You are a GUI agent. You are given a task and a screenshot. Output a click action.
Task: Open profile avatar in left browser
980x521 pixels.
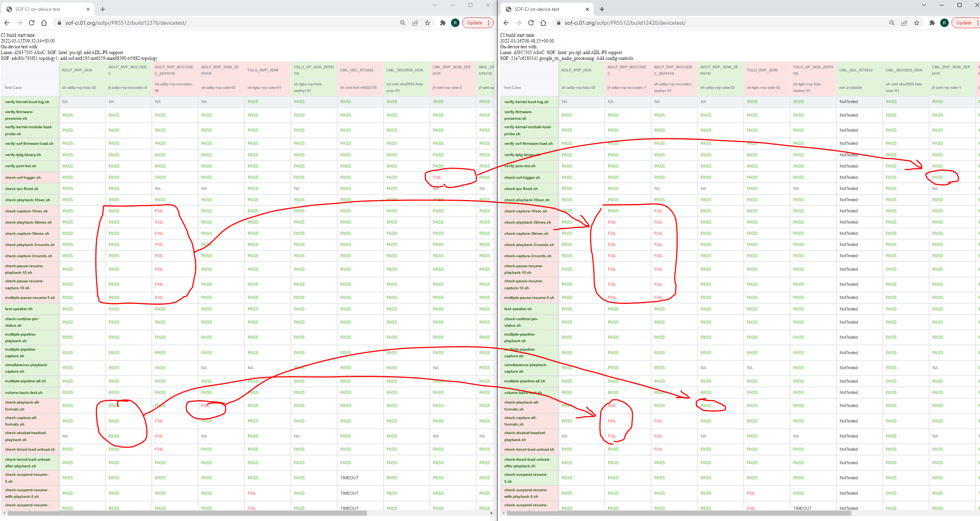click(455, 23)
